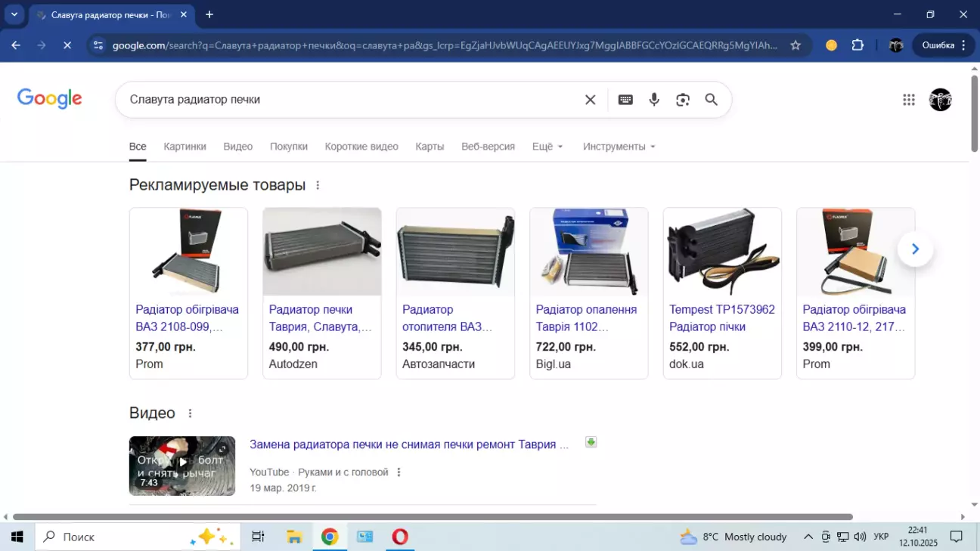
Task: Play the 7:43 YouTube video thumbnail
Action: coord(182,466)
